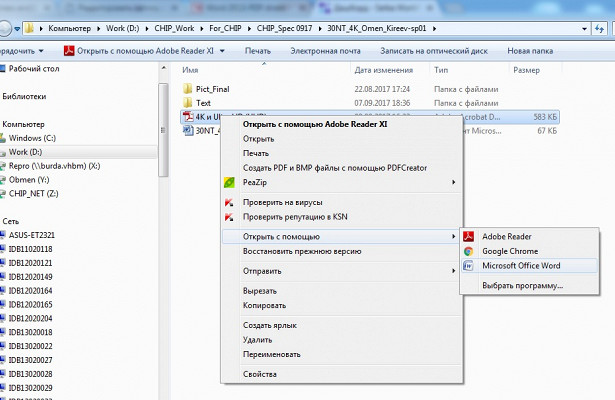Expand the Отправить submenu
615x400 pixels.
(x=453, y=270)
